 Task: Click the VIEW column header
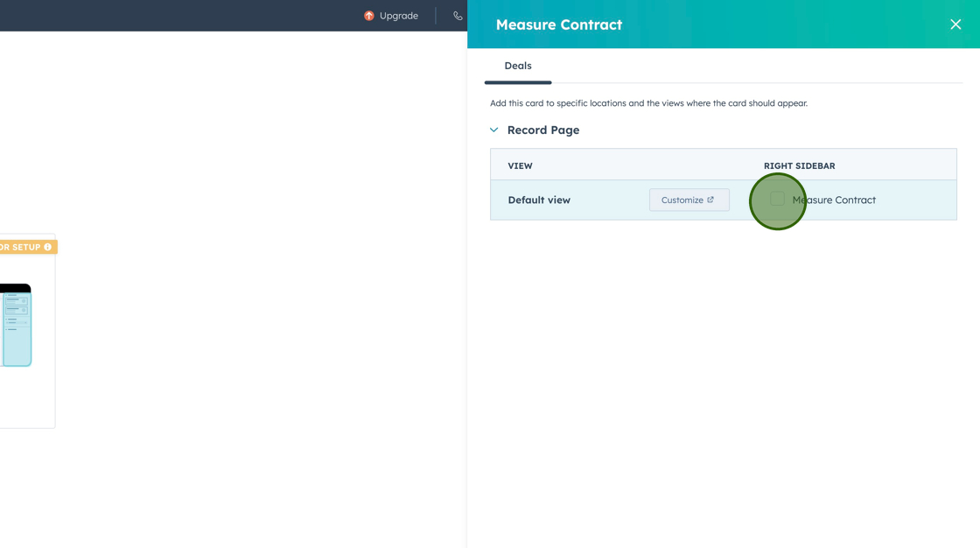click(521, 165)
